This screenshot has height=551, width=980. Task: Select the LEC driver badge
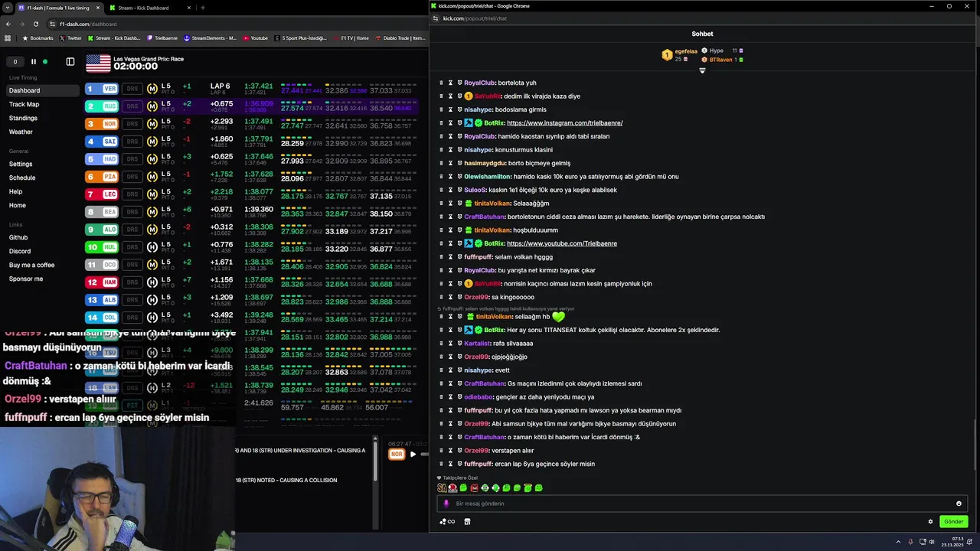click(x=102, y=194)
